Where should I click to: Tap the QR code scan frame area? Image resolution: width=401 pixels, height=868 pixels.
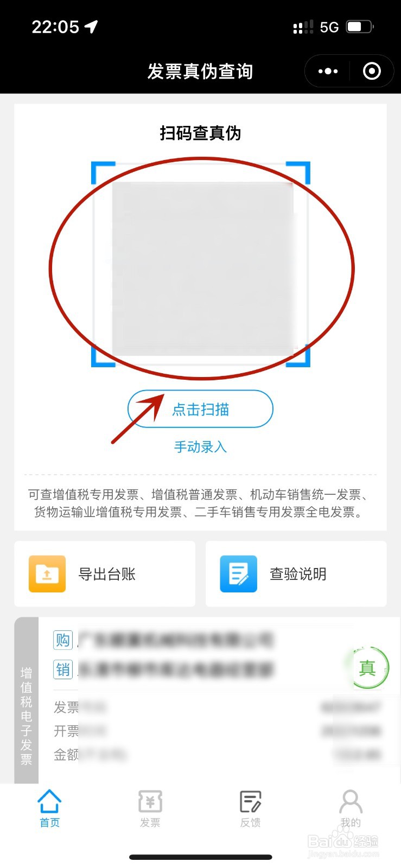coord(201,264)
